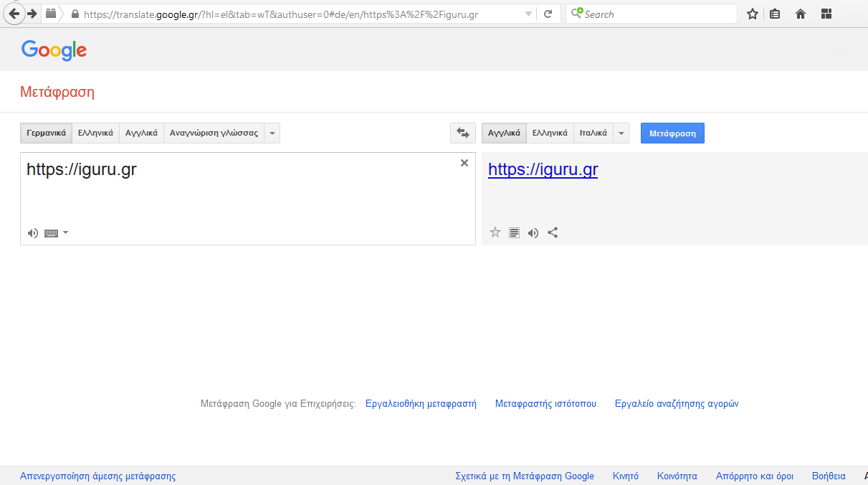Click Απενεργοποίηση άμεσης μετάφρασης link
This screenshot has height=485, width=868.
(x=97, y=476)
